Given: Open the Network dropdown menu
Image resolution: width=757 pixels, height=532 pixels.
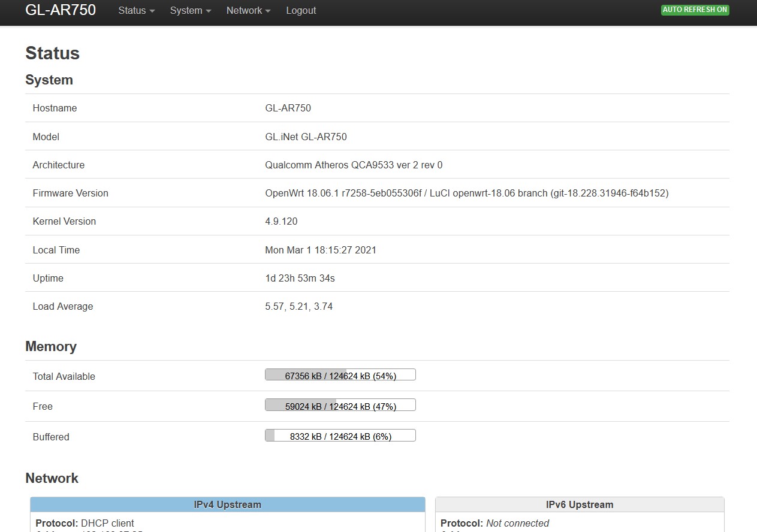Looking at the screenshot, I should pos(248,11).
